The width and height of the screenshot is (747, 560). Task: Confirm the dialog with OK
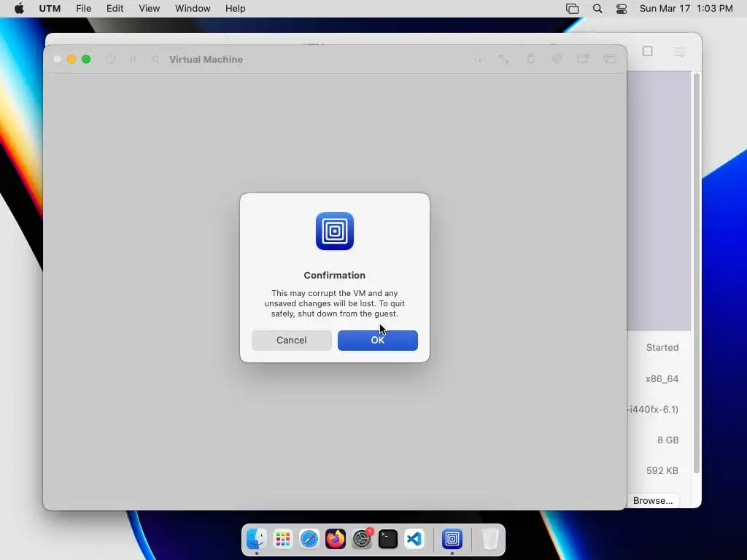point(377,340)
